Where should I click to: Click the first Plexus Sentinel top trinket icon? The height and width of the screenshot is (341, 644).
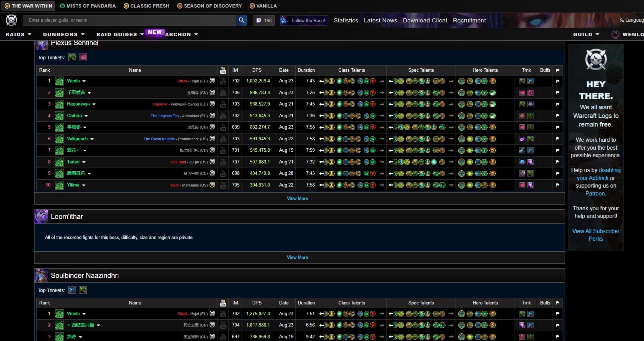[72, 57]
